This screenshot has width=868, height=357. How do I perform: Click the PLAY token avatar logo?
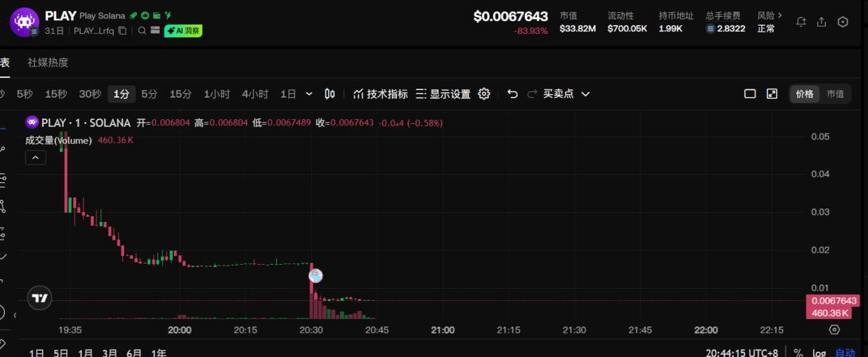(x=24, y=22)
